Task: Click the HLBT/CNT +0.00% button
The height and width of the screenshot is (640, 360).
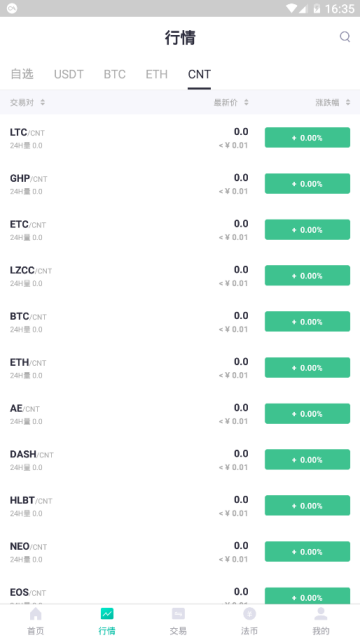Action: click(307, 506)
